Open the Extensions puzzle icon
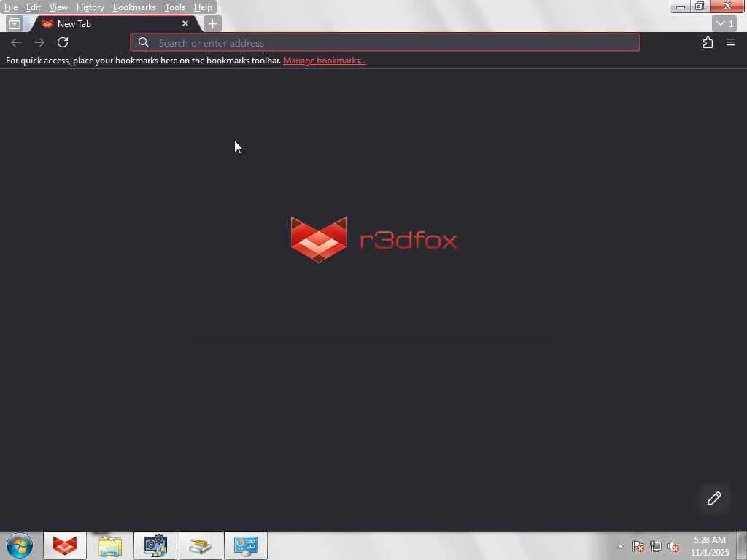The height and width of the screenshot is (560, 747). point(708,42)
